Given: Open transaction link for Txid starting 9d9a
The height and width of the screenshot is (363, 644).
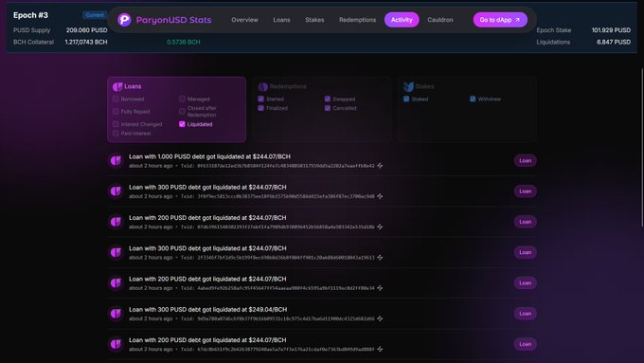Looking at the screenshot, I should [x=286, y=318].
